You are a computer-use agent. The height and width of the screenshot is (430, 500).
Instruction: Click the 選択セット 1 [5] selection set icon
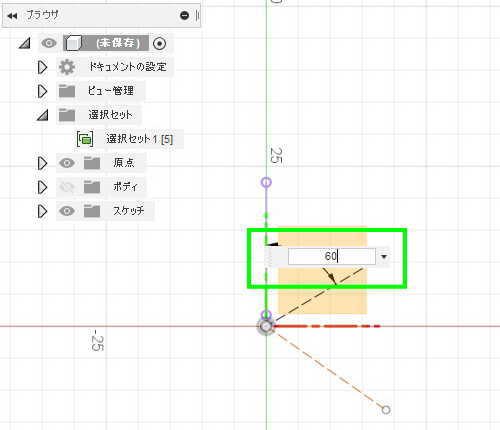(x=85, y=139)
